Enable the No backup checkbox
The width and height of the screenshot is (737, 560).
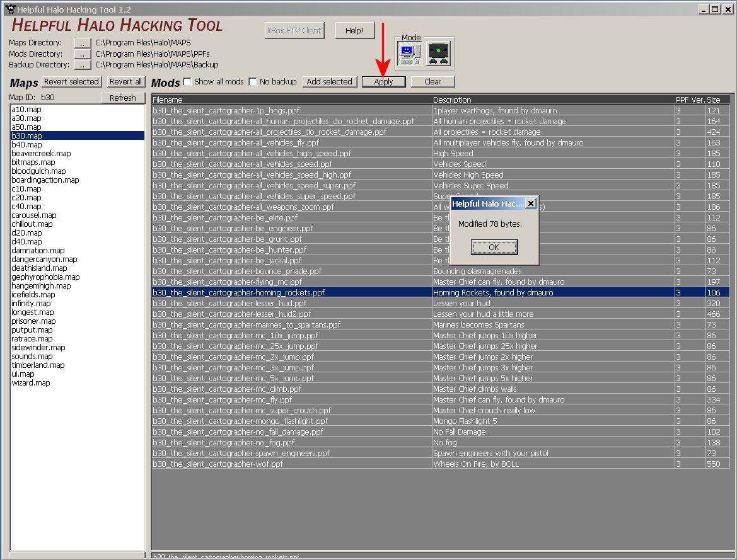click(x=253, y=82)
